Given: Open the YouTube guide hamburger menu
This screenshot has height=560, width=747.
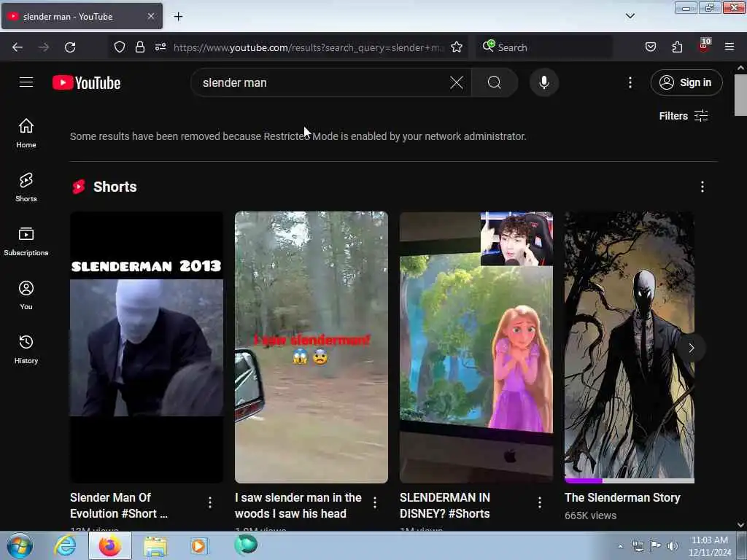Looking at the screenshot, I should point(26,82).
